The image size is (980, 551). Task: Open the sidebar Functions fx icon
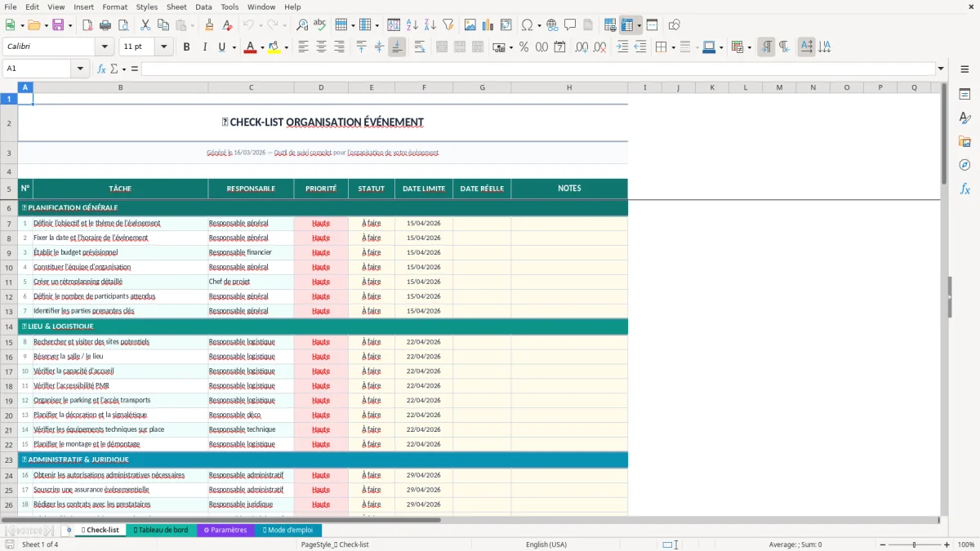964,189
